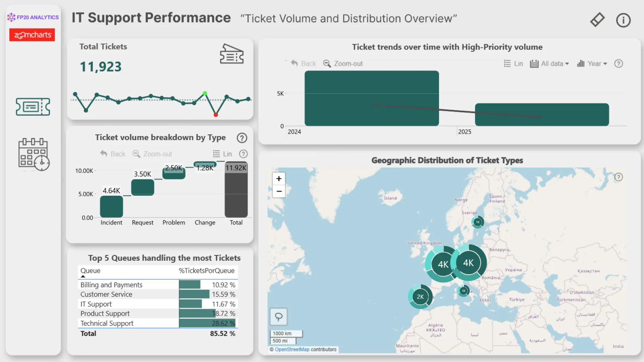Click the 1K bubble near Sverige
The height and width of the screenshot is (362, 644).
[x=478, y=222]
